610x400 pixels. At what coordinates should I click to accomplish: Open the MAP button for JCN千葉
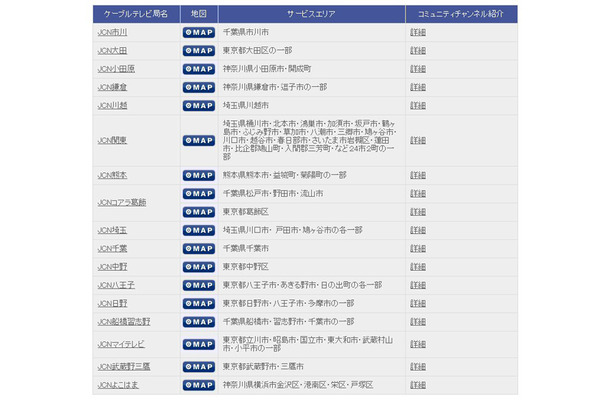pyautogui.click(x=198, y=249)
